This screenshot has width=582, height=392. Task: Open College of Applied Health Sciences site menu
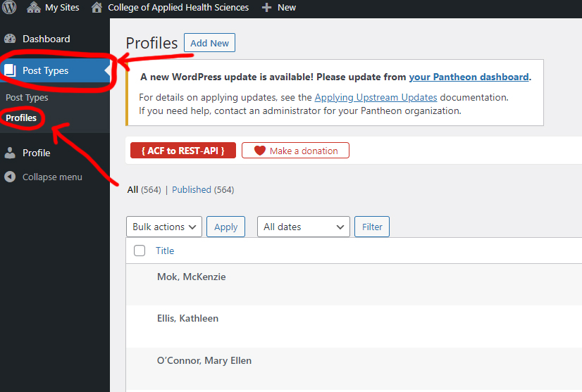[170, 8]
